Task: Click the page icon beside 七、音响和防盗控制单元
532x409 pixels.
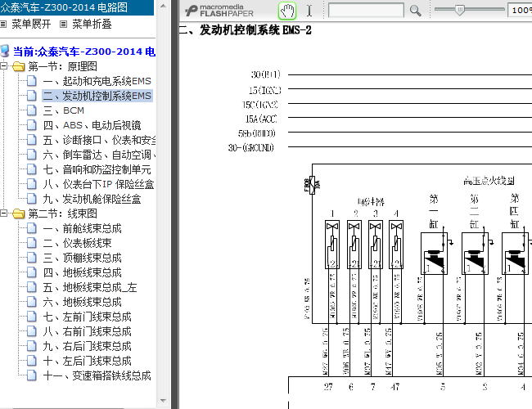Action: tap(32, 169)
